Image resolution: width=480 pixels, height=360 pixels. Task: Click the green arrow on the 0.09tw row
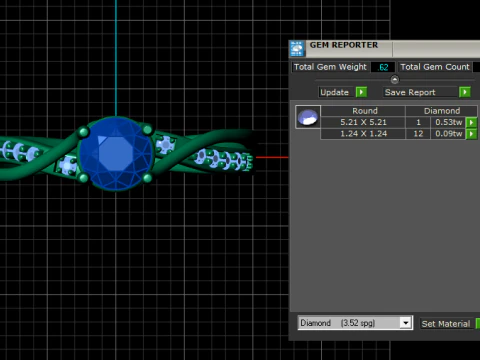[471, 134]
